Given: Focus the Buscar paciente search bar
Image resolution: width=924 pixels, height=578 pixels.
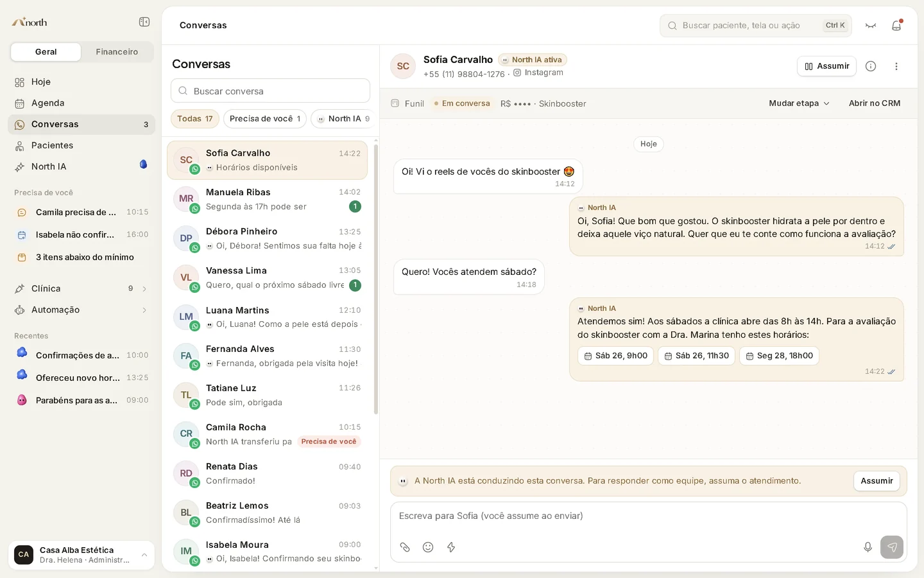Looking at the screenshot, I should coord(755,26).
